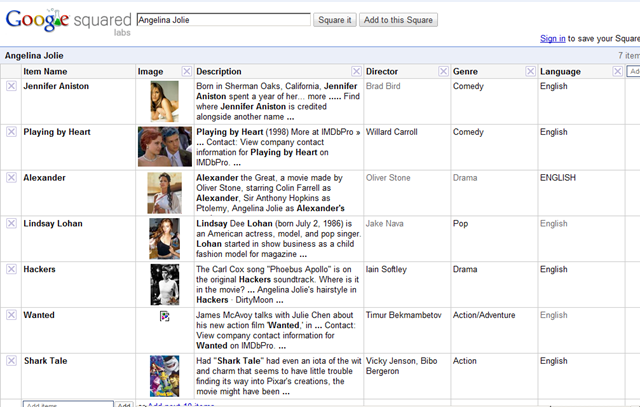Select the Playing by Heart item name
This screenshot has width=640, height=407.
coord(57,132)
